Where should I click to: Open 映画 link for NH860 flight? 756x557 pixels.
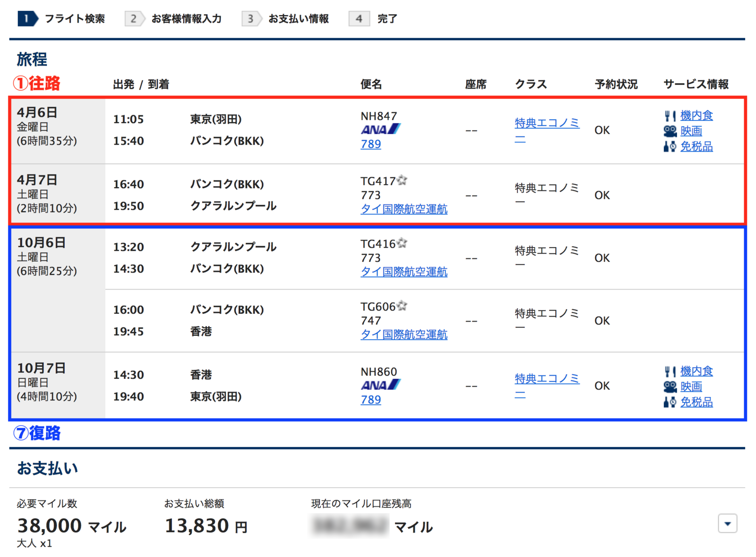coord(691,386)
